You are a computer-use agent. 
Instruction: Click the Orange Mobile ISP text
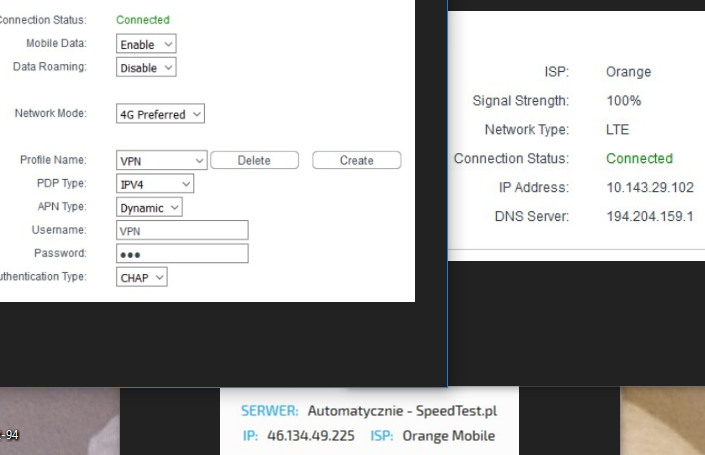(x=448, y=436)
